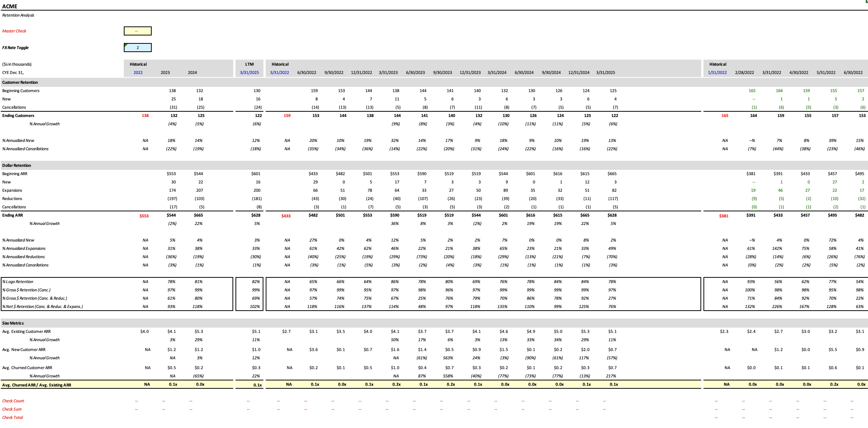Screen dimensions: 868x428
Task: Click the Check Count row label
Action: point(13,401)
